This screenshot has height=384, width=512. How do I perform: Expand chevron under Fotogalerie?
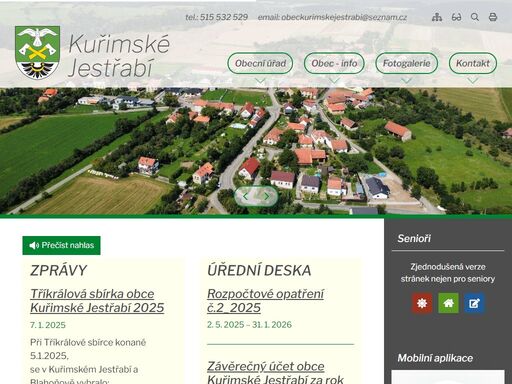[x=406, y=81]
